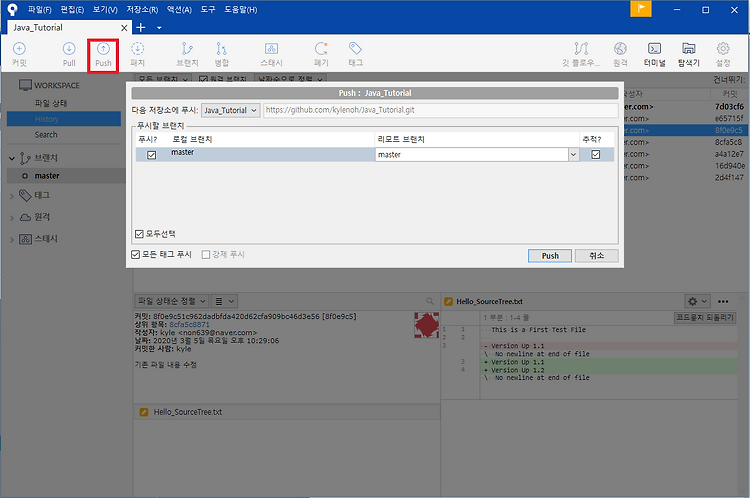Click the Discard (폐기) toolbar icon
750x498 pixels.
coord(321,54)
